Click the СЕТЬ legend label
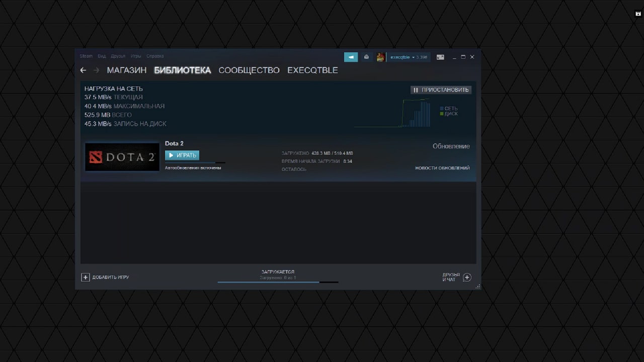 (x=451, y=109)
